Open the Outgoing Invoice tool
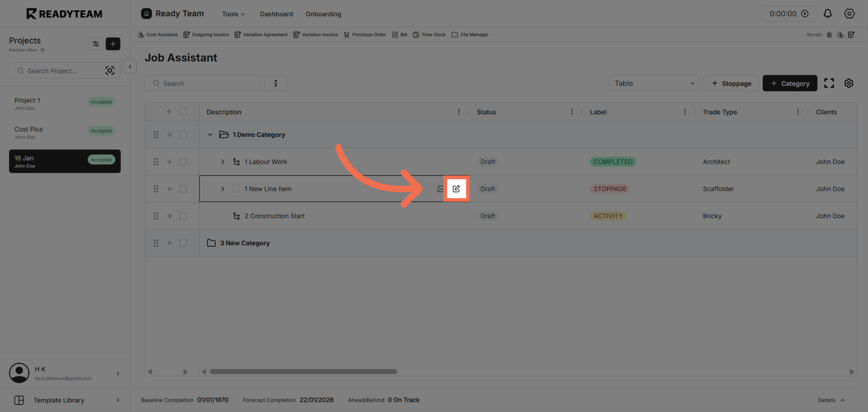 coord(206,34)
